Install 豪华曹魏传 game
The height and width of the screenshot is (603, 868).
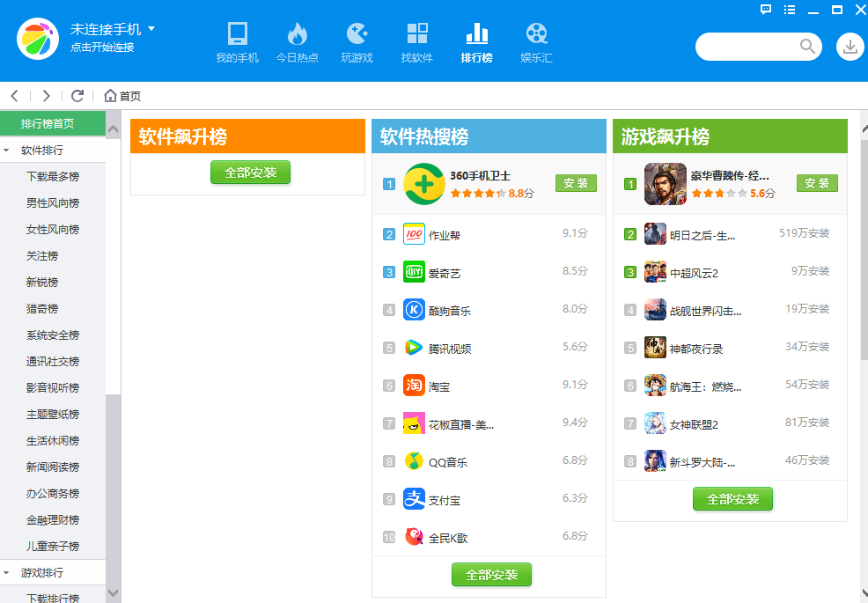click(x=817, y=183)
